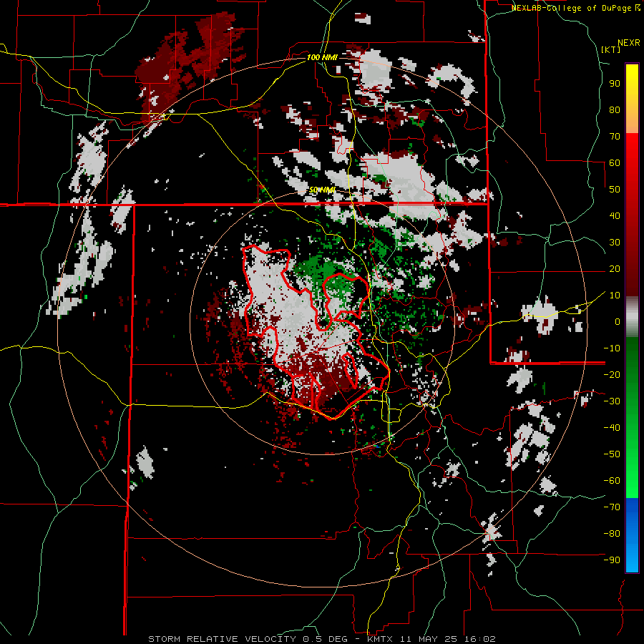Click the "20" scale value
The height and width of the screenshot is (644, 644).
tap(615, 268)
